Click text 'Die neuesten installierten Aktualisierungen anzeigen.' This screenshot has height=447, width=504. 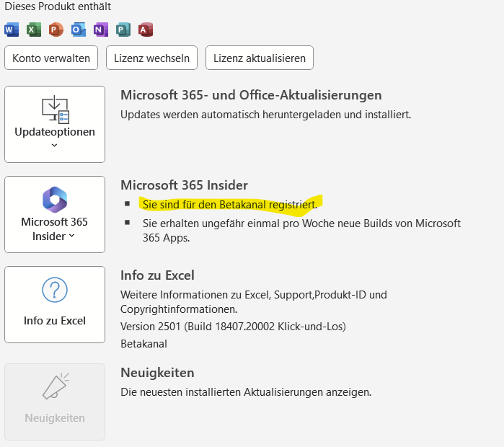(246, 392)
